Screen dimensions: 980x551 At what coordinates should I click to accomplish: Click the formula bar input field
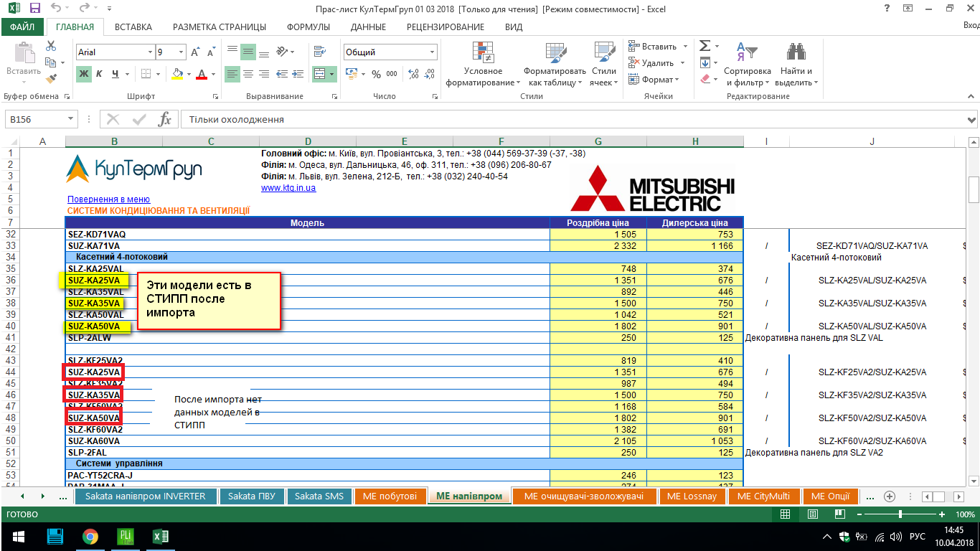point(573,119)
